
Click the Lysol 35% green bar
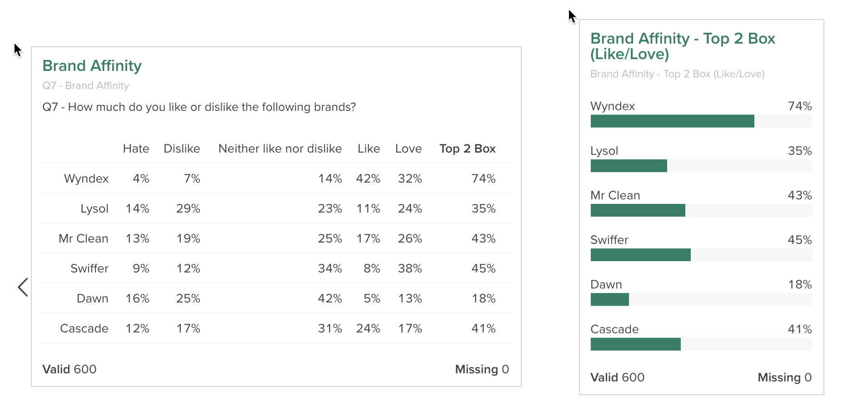point(629,166)
